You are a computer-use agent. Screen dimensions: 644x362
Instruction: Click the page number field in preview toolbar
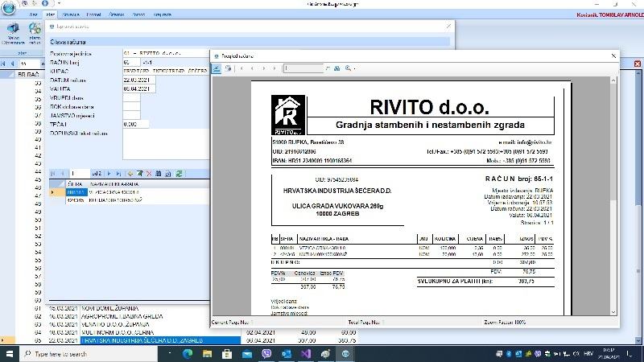click(x=303, y=68)
